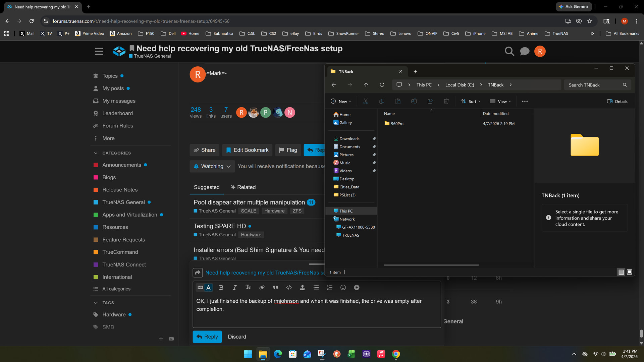Viewport: 644px width, 362px height.
Task: Switch Explorer to details list view
Action: tap(621, 272)
